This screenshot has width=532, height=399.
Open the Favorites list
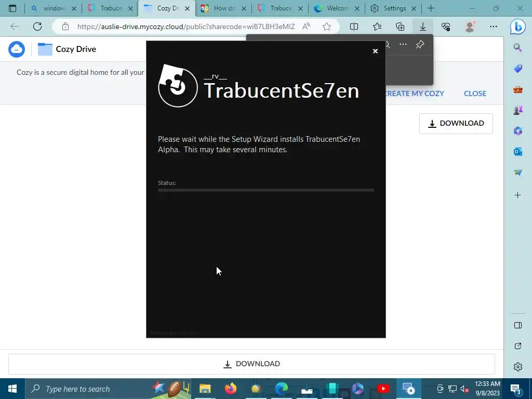pos(377,26)
